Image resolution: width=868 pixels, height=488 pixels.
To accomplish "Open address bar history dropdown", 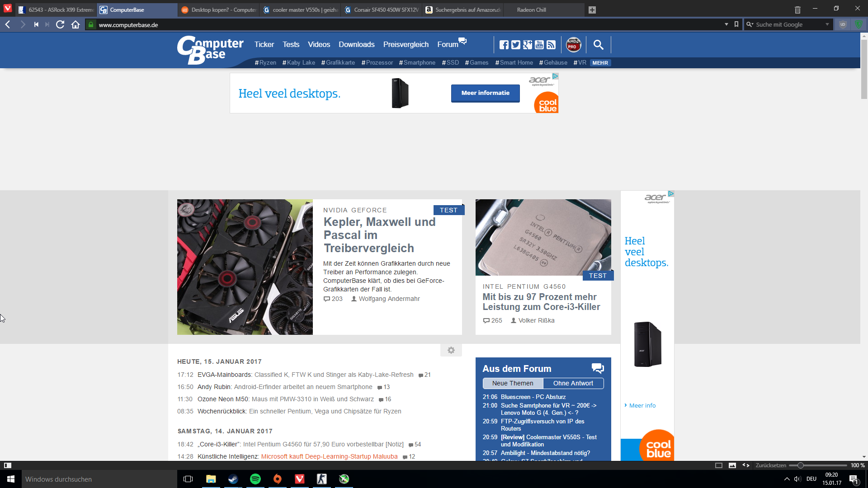I will pyautogui.click(x=726, y=24).
